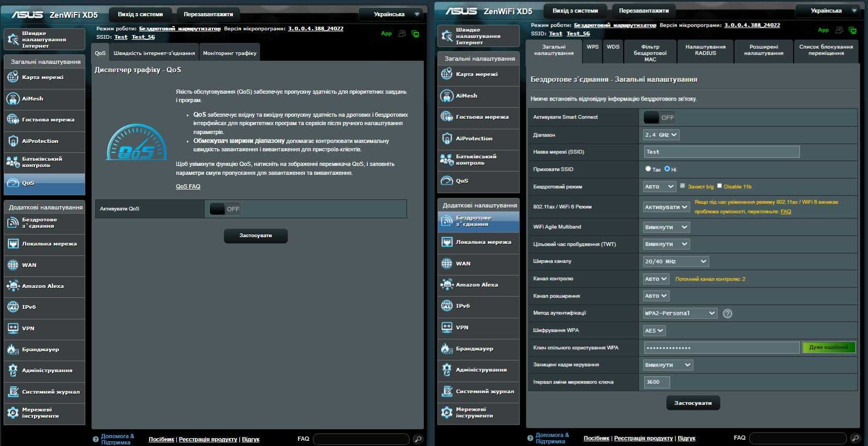Click FAQ search field in left window footer
Image resolution: width=868 pixels, height=446 pixels.
click(362, 439)
